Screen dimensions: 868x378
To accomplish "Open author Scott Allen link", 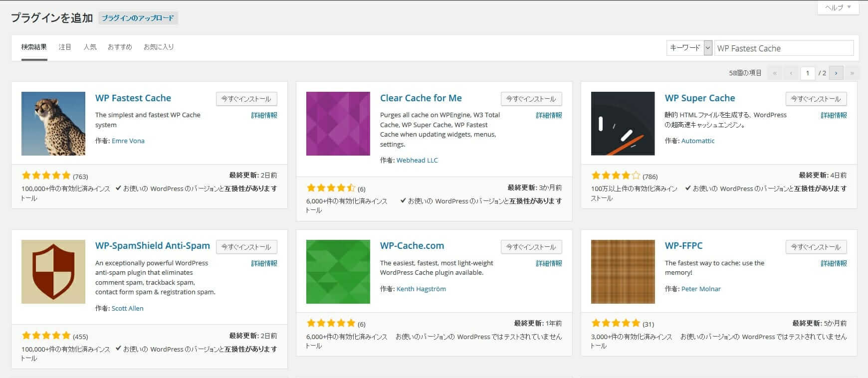I will (127, 309).
